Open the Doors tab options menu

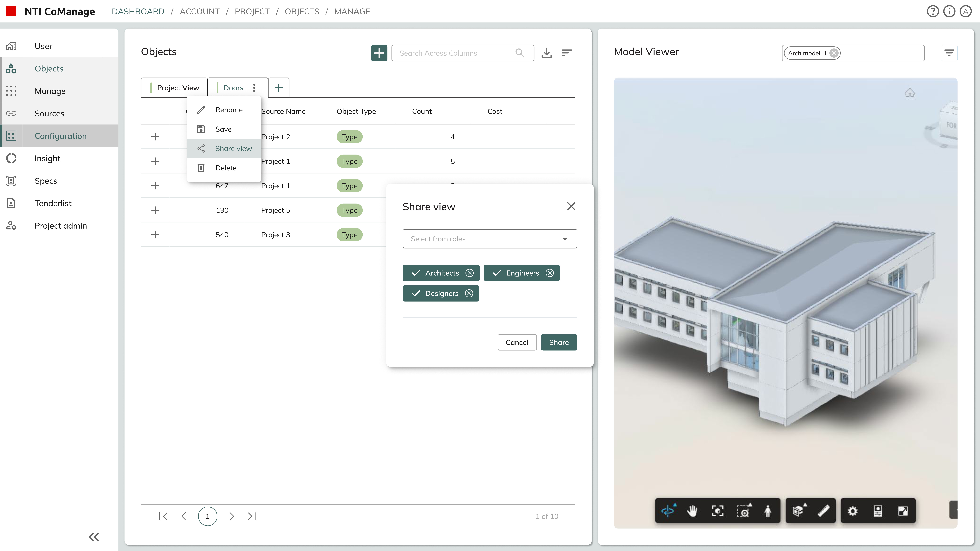pyautogui.click(x=254, y=88)
